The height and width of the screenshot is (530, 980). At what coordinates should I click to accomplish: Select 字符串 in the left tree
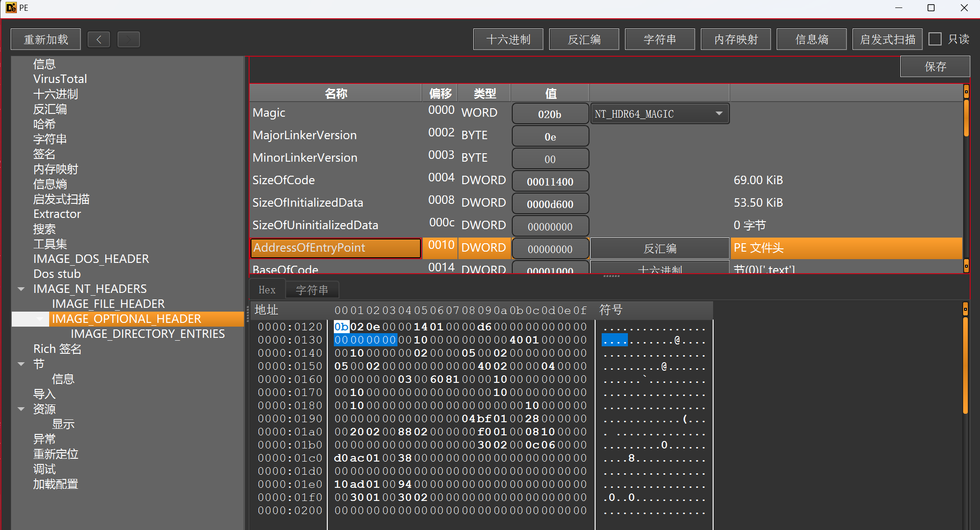click(x=50, y=139)
